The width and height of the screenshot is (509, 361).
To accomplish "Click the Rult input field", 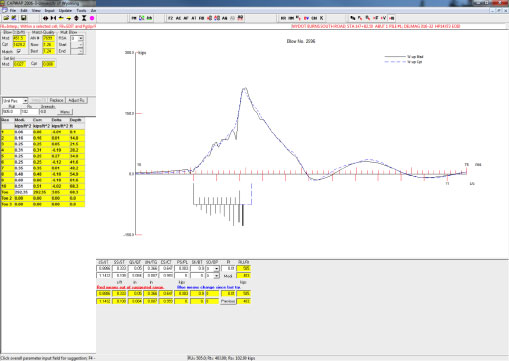I will [11, 112].
